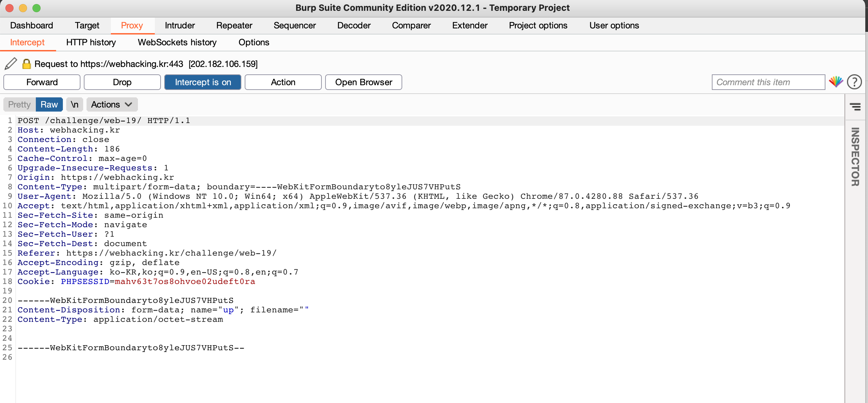Switch to Pretty message view

[x=19, y=104]
